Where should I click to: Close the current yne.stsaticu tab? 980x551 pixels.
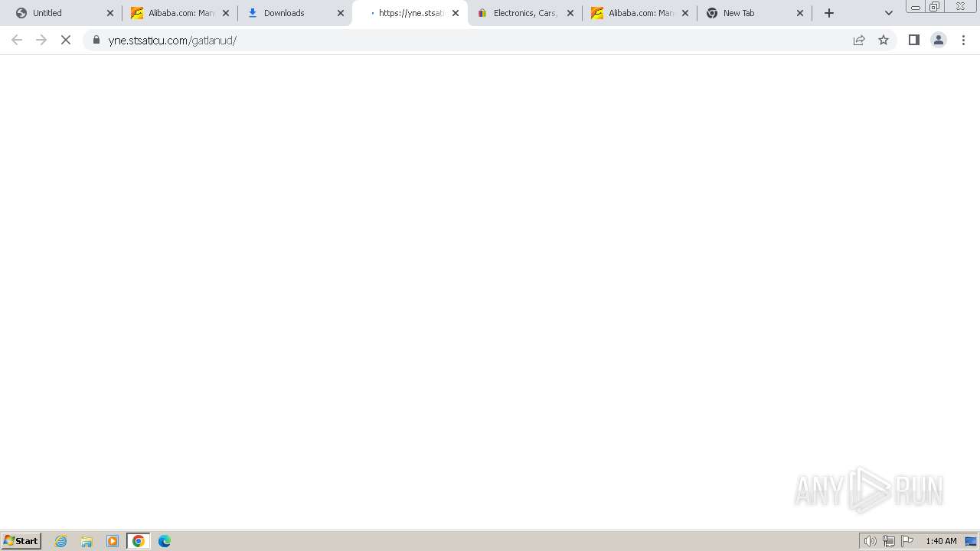456,13
